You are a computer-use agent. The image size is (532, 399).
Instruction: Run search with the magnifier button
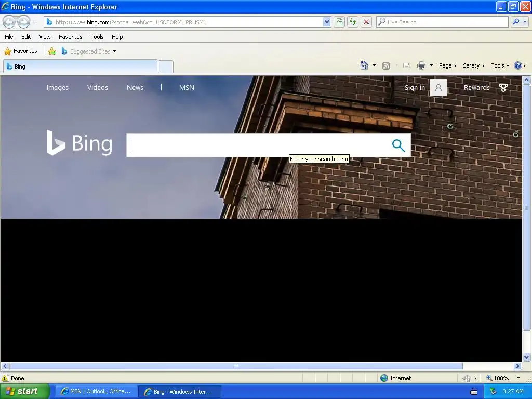(516, 22)
